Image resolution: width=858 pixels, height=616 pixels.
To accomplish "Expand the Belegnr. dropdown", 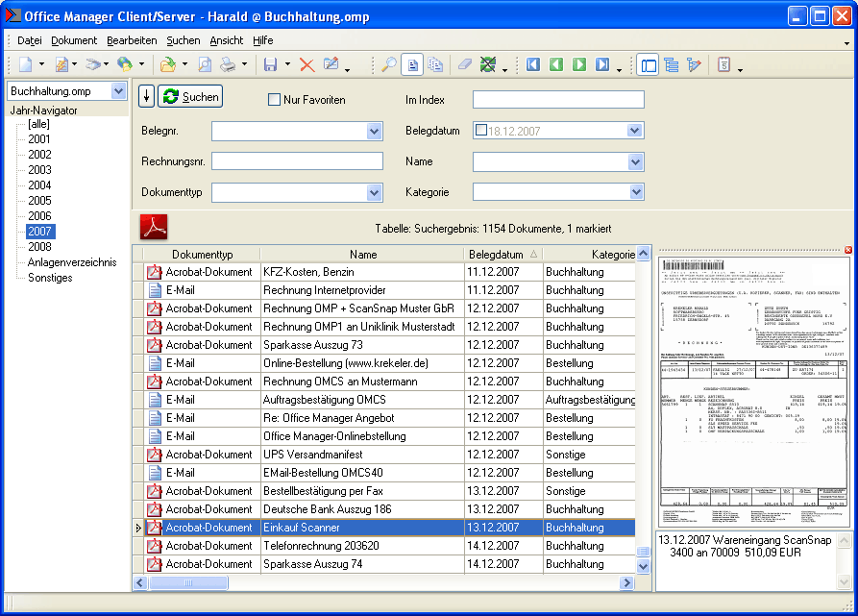I will [375, 132].
